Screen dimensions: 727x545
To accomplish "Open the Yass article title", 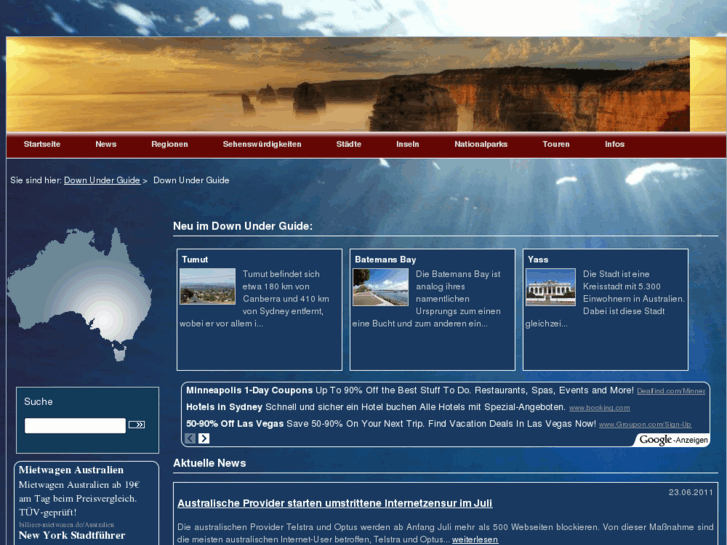I will coord(538,260).
